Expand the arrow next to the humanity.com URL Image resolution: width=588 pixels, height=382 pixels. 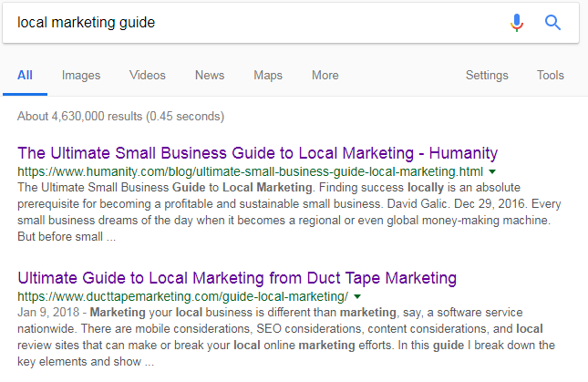click(x=492, y=171)
